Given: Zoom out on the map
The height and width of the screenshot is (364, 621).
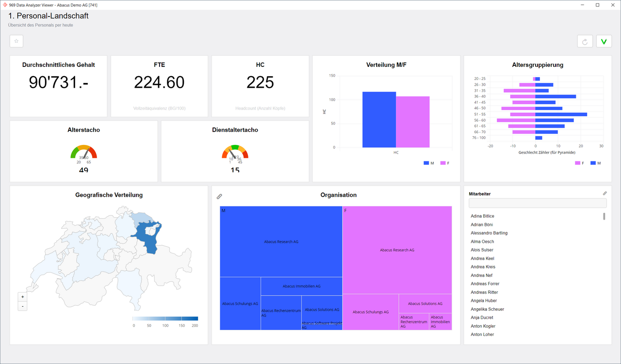Looking at the screenshot, I should (x=22, y=306).
